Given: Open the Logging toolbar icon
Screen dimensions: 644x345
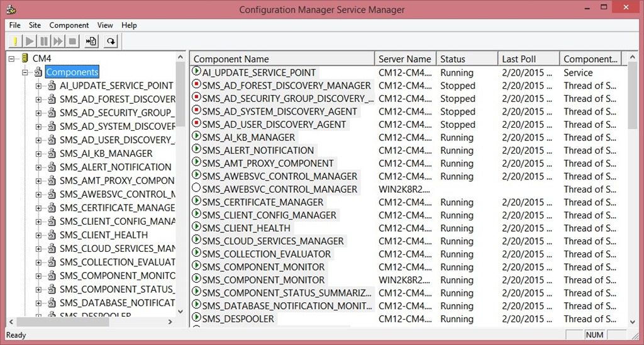Looking at the screenshot, I should (x=91, y=41).
